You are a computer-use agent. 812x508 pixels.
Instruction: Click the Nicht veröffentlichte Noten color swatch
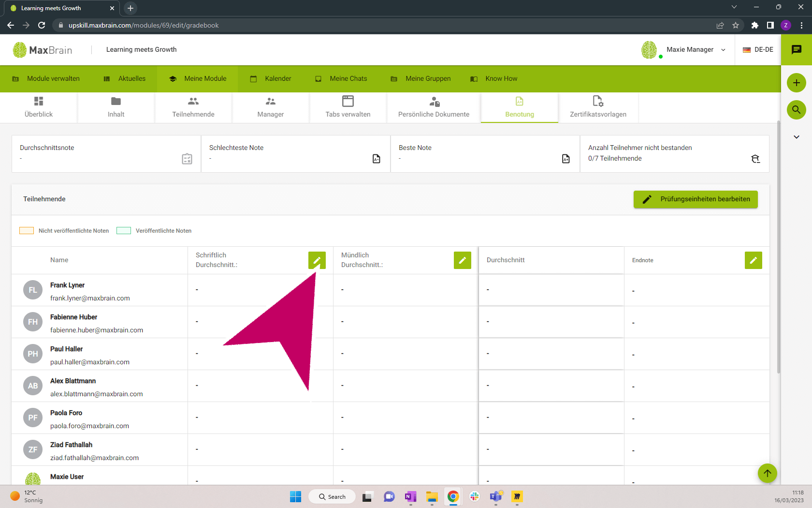tap(27, 231)
